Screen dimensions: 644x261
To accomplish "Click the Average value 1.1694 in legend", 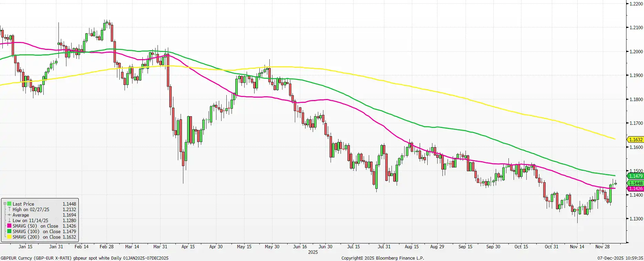I will pyautogui.click(x=69, y=215).
